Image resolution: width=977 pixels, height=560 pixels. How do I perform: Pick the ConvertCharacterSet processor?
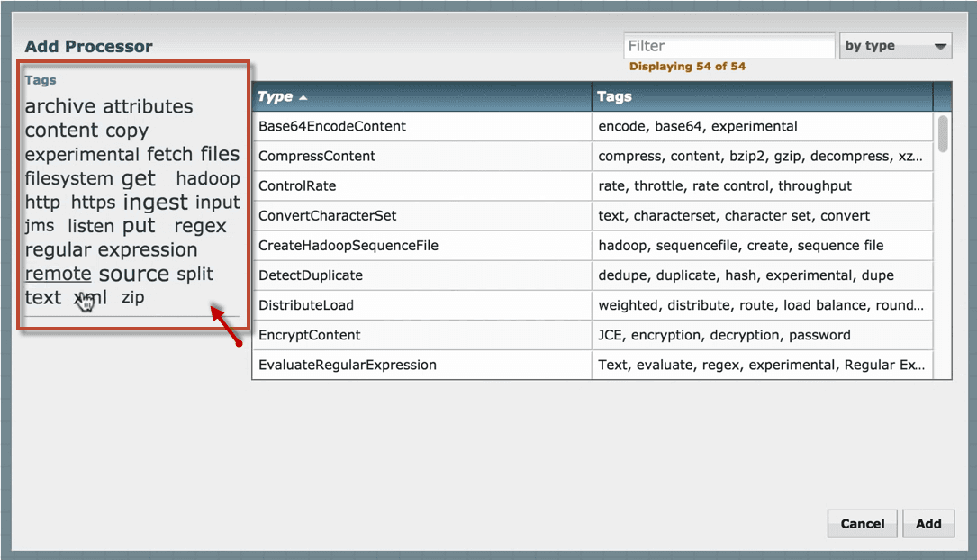tap(327, 216)
